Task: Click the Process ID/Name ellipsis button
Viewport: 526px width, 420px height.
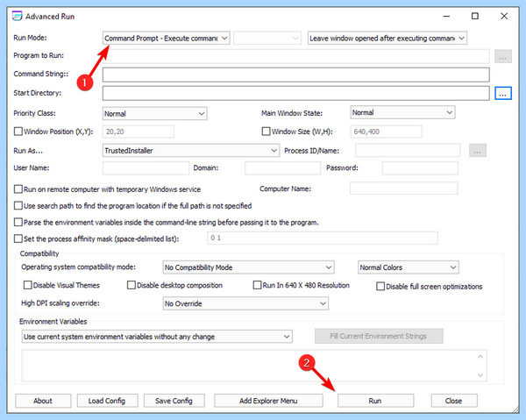Action: [x=478, y=151]
